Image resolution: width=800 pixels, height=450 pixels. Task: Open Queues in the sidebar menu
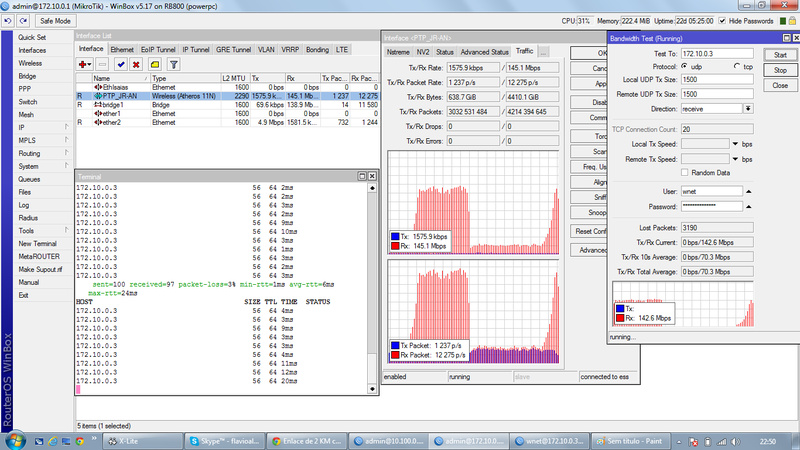pyautogui.click(x=29, y=179)
